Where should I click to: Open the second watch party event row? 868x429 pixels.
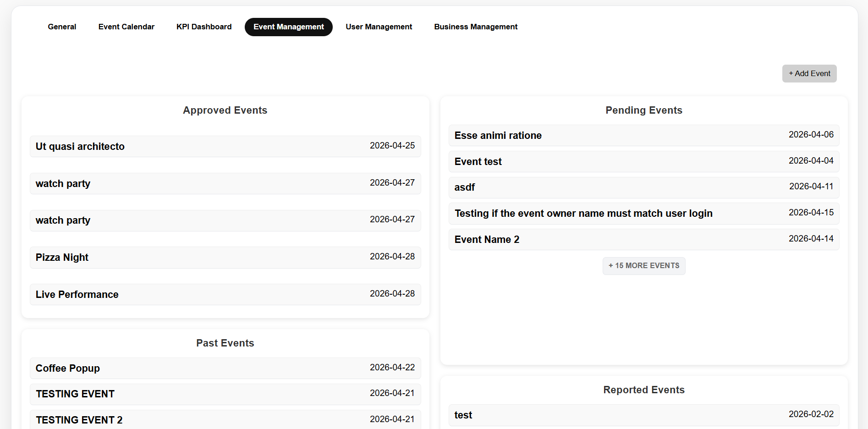(225, 220)
